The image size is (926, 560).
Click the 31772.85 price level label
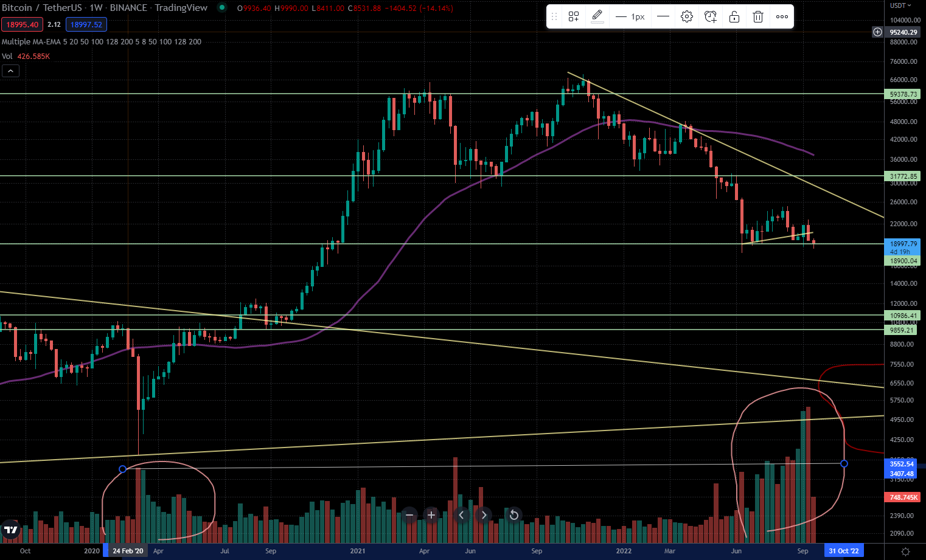click(902, 176)
